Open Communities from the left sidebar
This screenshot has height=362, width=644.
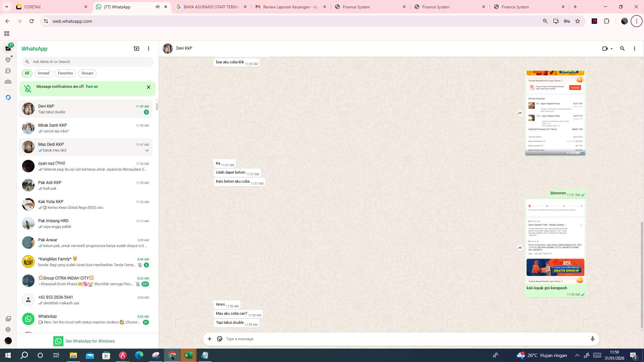point(8,81)
